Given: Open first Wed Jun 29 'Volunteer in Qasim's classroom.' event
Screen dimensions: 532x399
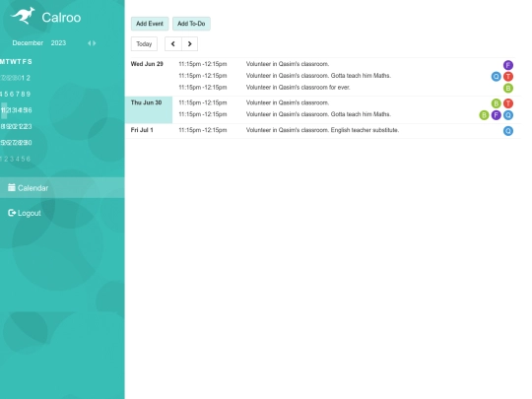Looking at the screenshot, I should tap(288, 64).
